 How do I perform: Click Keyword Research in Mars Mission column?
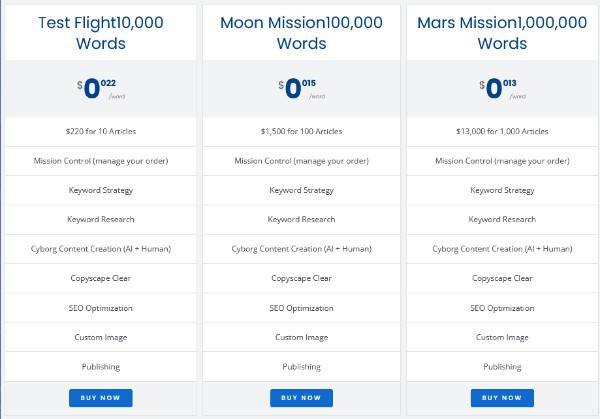click(x=502, y=219)
